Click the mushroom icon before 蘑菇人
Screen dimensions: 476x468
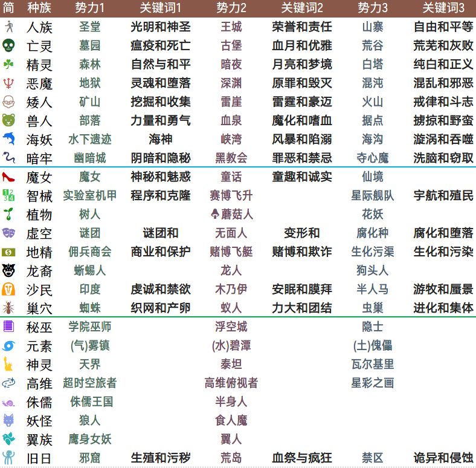click(x=215, y=214)
